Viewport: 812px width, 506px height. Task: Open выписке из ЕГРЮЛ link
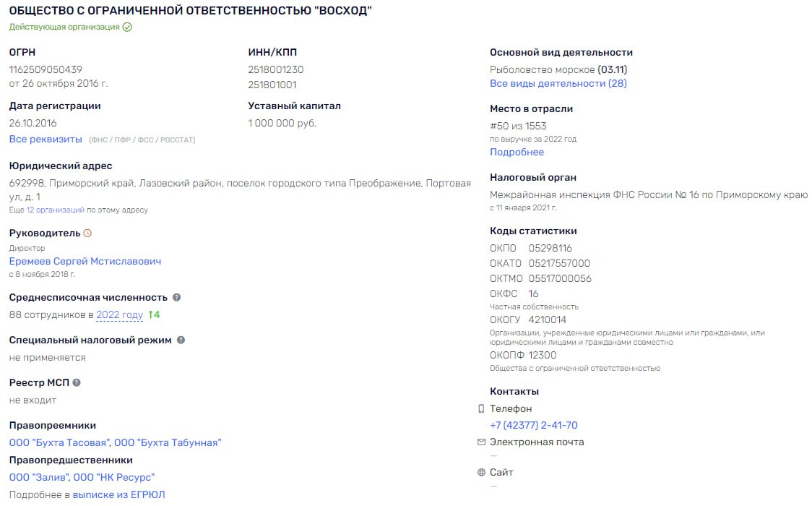tap(118, 494)
